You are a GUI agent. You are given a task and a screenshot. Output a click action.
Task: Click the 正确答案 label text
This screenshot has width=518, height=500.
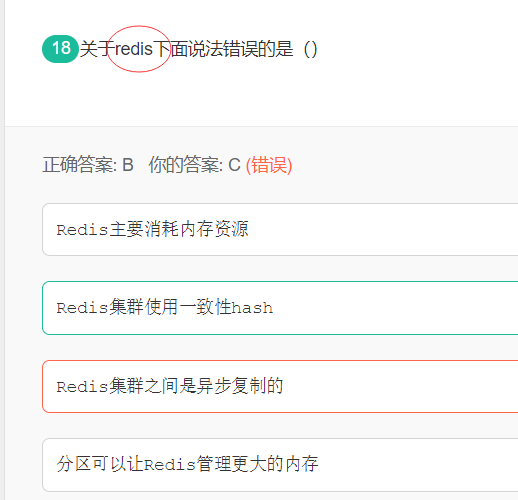79,165
